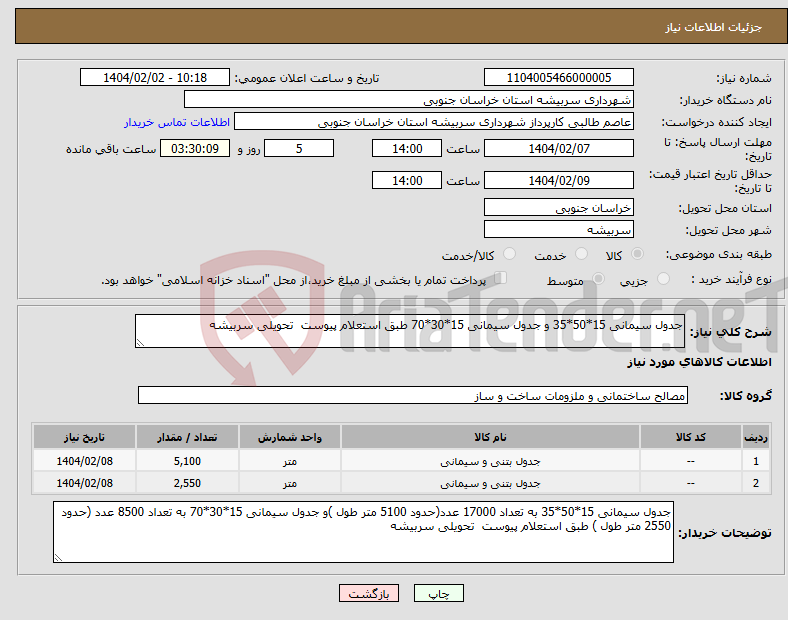Click the unit cell متر in row 1

[x=290, y=461]
